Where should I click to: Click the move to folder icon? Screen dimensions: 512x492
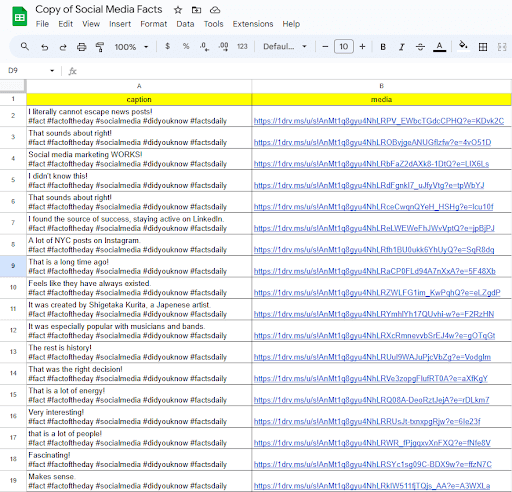pos(196,10)
